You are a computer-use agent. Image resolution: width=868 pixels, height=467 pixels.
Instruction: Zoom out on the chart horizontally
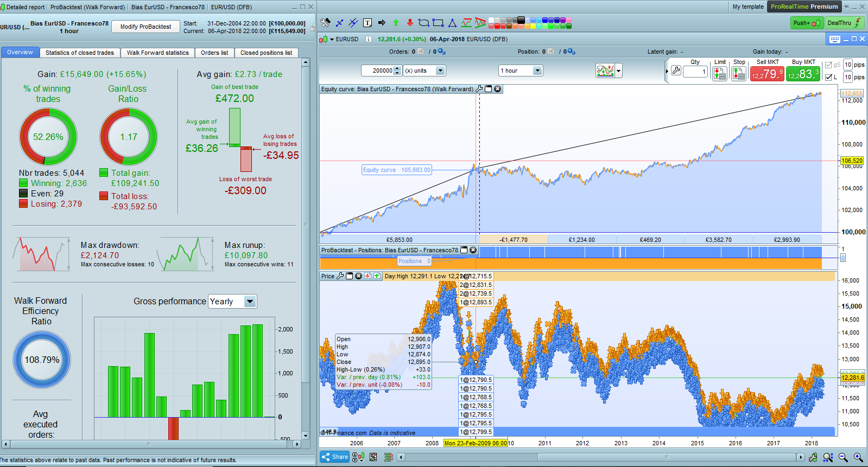pos(843,457)
